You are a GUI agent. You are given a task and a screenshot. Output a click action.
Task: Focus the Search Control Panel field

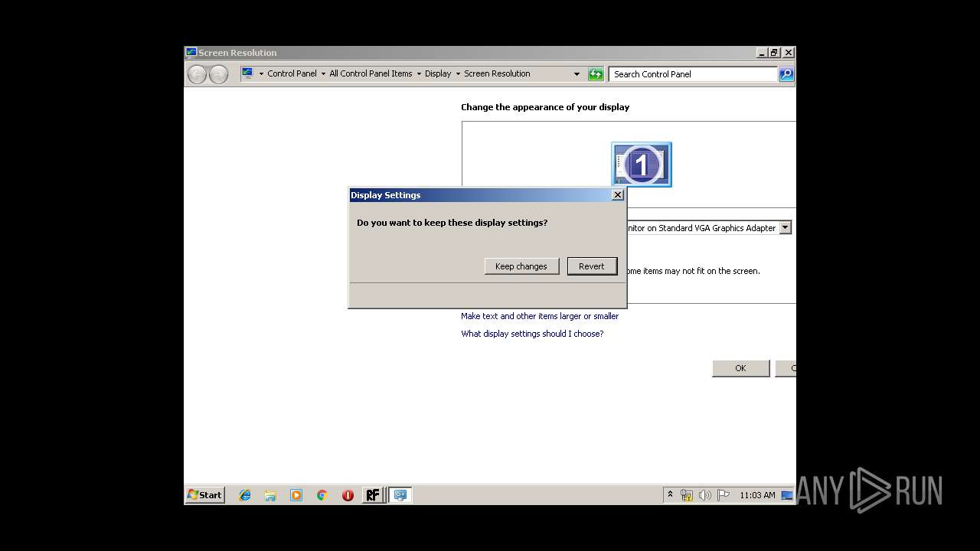click(x=694, y=74)
